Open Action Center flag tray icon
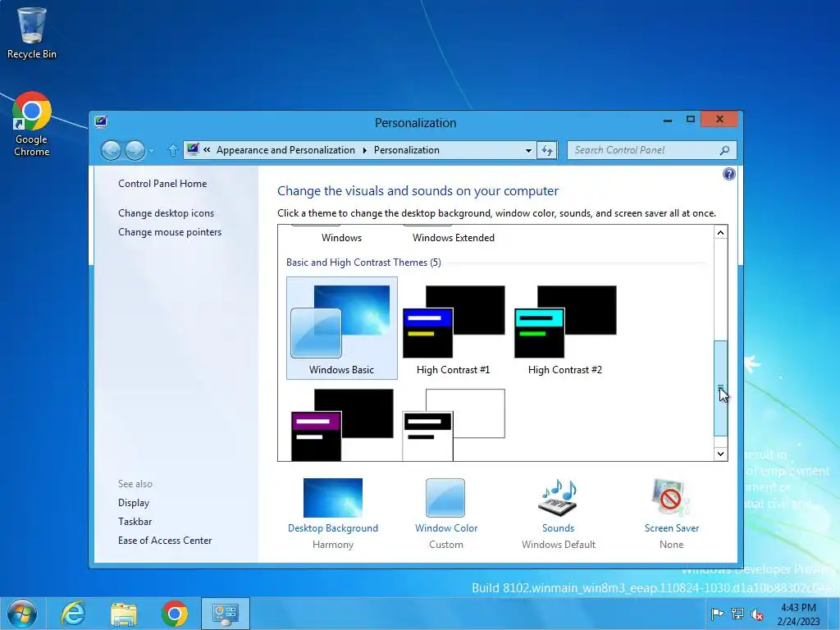The height and width of the screenshot is (630, 840). [x=717, y=614]
